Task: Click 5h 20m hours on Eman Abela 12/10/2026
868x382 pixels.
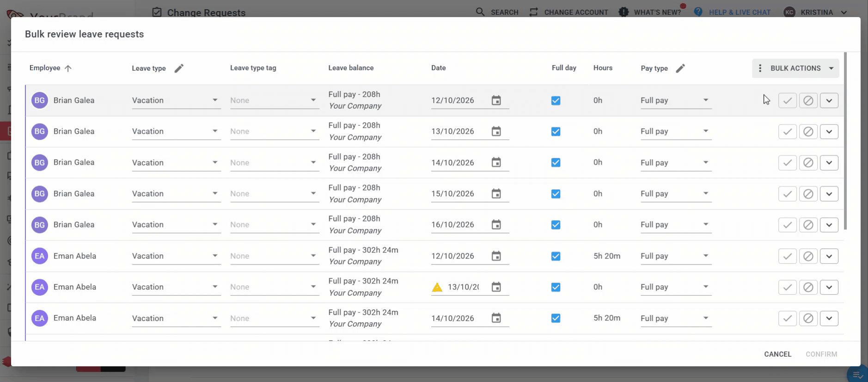Action: [607, 256]
